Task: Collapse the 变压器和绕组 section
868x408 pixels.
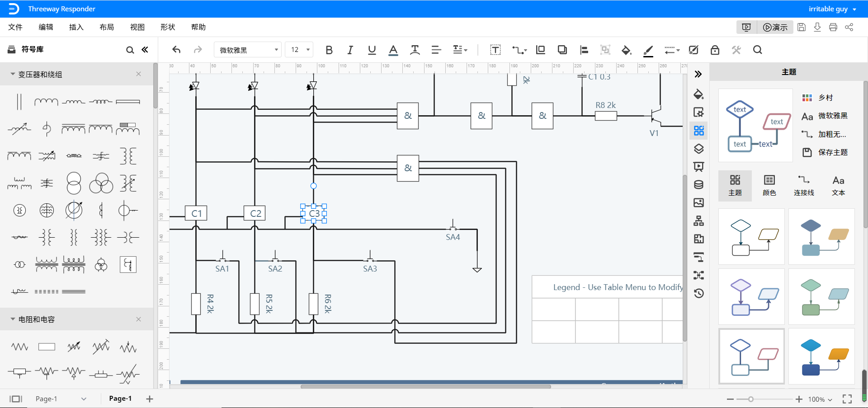Action: (x=13, y=74)
